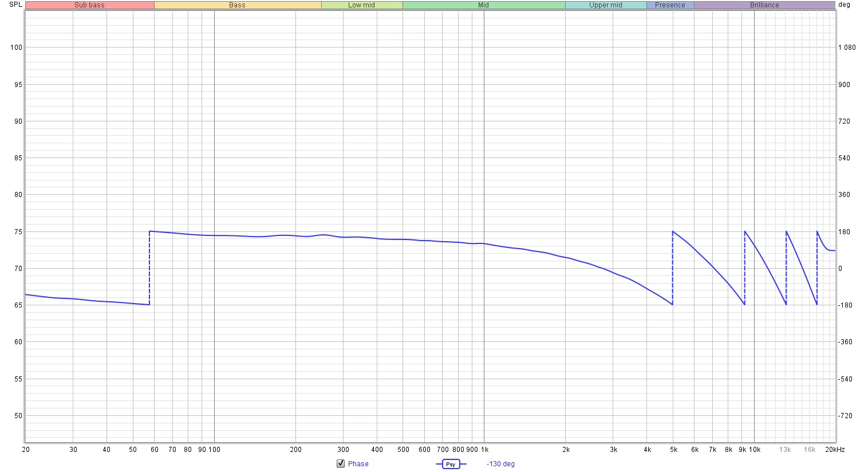
Task: Select the 6k frequency label
Action: (695, 450)
